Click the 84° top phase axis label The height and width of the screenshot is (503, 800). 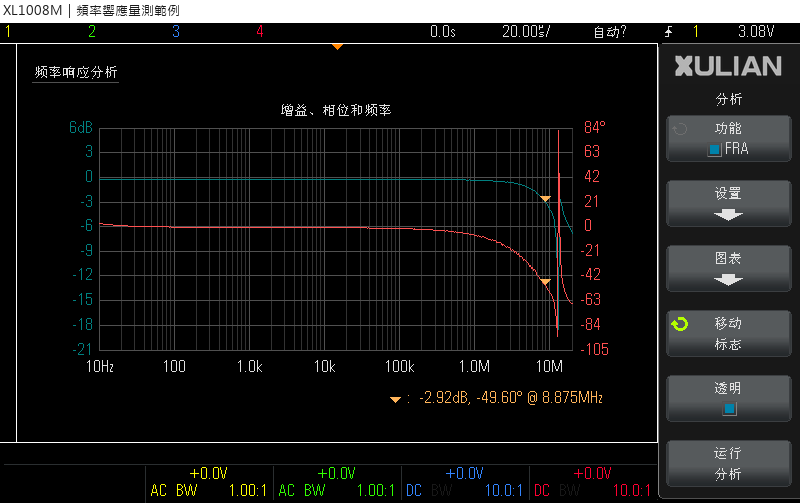595,127
